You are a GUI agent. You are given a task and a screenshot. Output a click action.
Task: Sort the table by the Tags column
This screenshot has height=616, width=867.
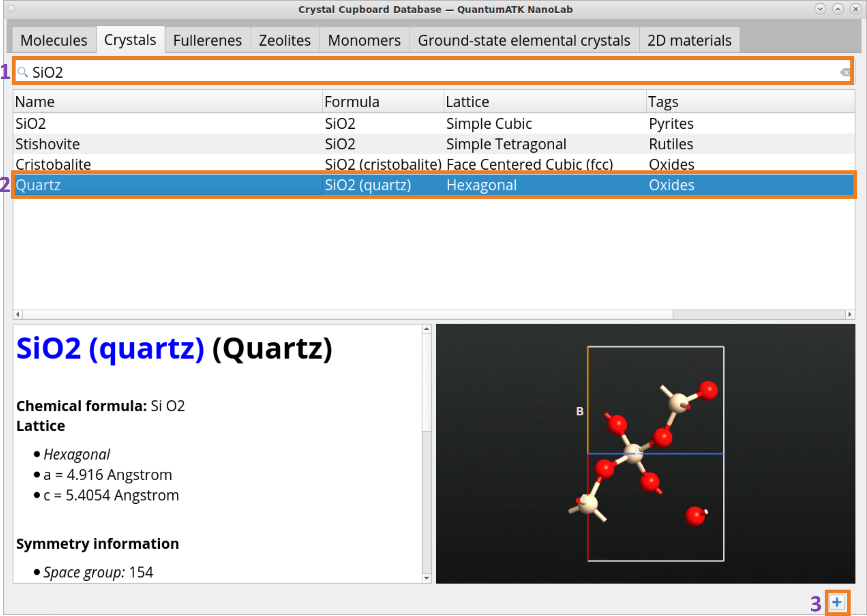(x=751, y=102)
